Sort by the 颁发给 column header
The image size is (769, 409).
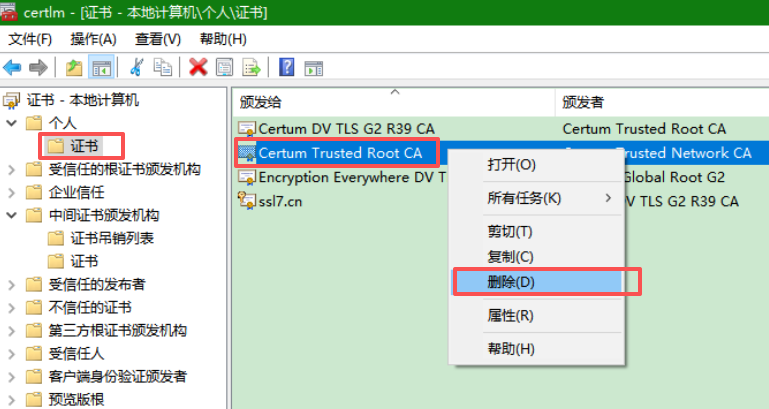pyautogui.click(x=390, y=102)
